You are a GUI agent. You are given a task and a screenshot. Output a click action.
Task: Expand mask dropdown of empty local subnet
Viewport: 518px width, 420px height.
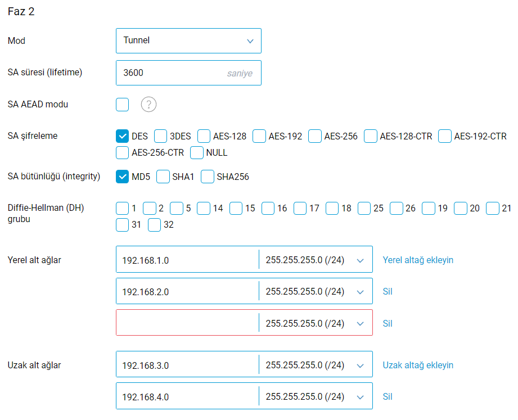tap(315, 323)
